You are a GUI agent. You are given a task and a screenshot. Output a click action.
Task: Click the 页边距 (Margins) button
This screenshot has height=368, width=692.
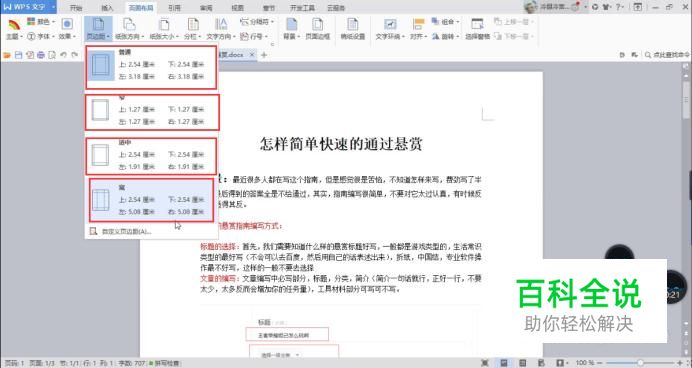(98, 29)
